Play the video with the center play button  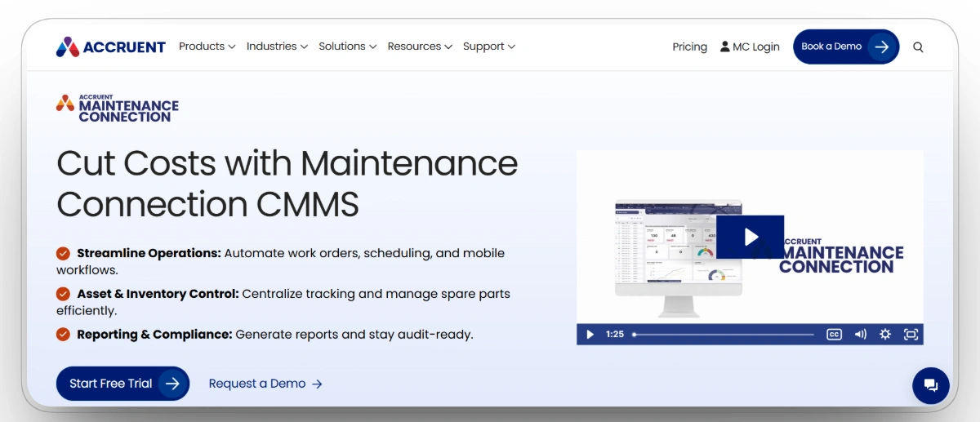(751, 237)
